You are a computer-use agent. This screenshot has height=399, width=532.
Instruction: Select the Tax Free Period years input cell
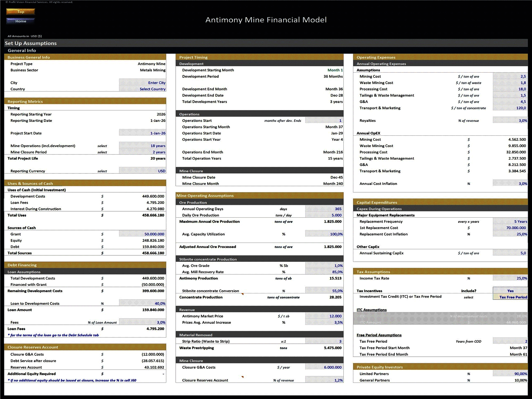pyautogui.click(x=510, y=341)
